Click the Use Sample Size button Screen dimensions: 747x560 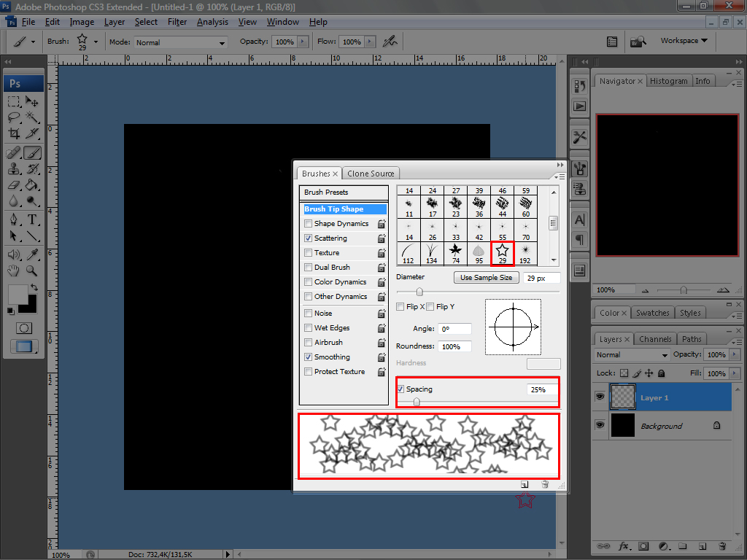click(486, 278)
